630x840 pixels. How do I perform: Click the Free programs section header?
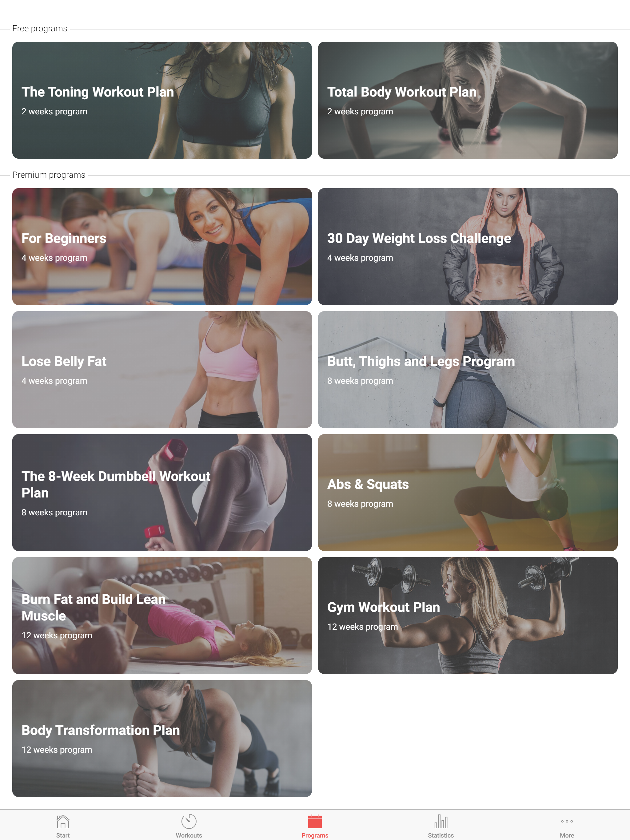coord(39,29)
